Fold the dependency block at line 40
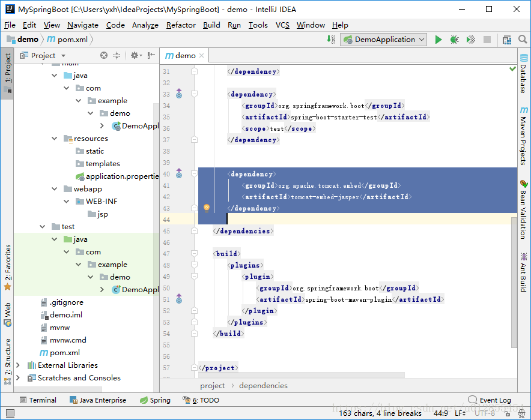Image resolution: width=531 pixels, height=420 pixels. pyautogui.click(x=195, y=173)
